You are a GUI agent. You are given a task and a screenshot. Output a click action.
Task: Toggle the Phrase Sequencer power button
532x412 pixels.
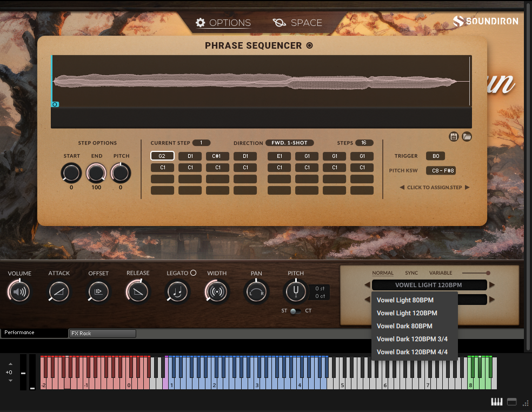(x=310, y=46)
